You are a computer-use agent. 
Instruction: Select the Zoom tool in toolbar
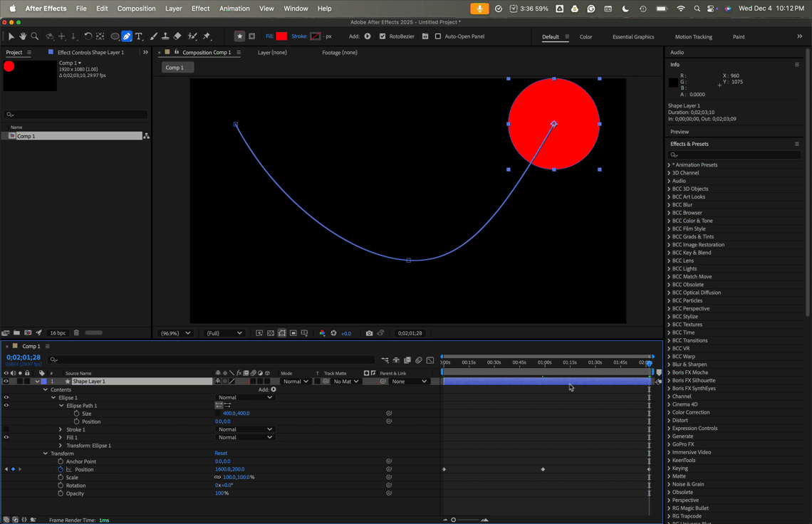coord(35,36)
